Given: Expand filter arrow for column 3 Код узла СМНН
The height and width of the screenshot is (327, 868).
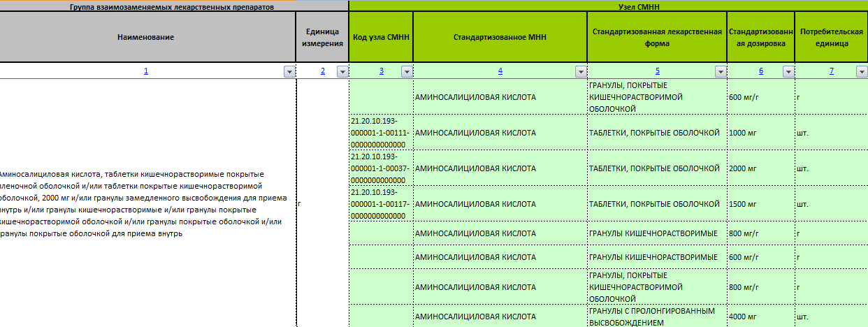Looking at the screenshot, I should pyautogui.click(x=406, y=71).
